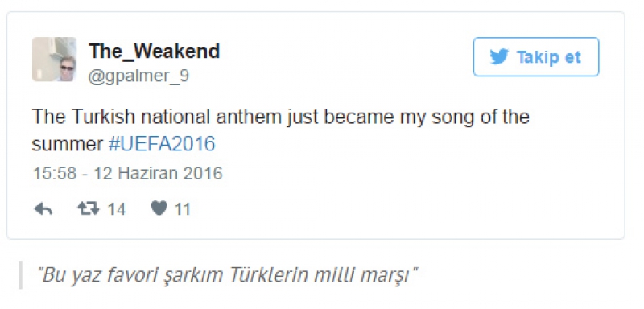Screen dimensions: 644x309
Task: Open the 15:58 - 12 Haziran 2016 timestamp
Action: 127,173
